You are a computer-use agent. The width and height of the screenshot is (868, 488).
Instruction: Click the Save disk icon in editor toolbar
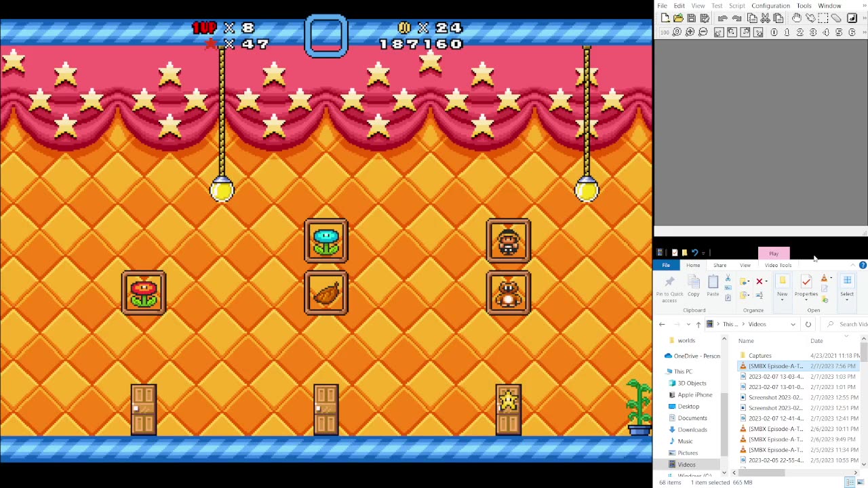[691, 18]
